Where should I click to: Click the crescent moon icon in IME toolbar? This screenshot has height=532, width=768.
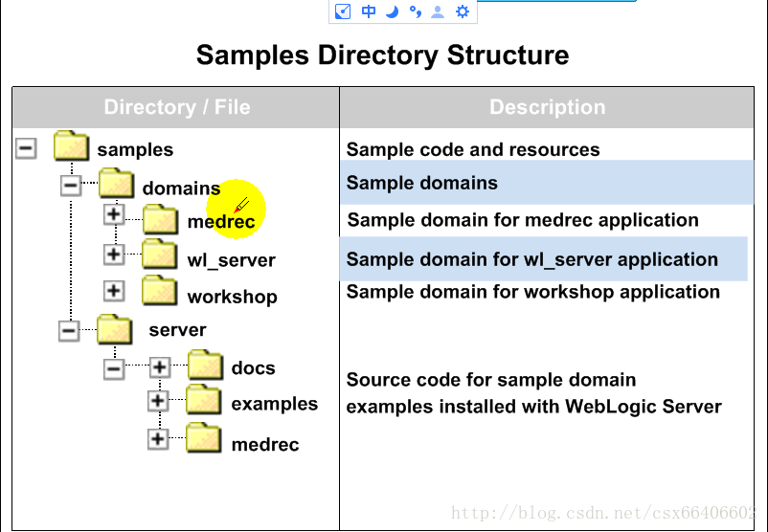click(x=392, y=11)
